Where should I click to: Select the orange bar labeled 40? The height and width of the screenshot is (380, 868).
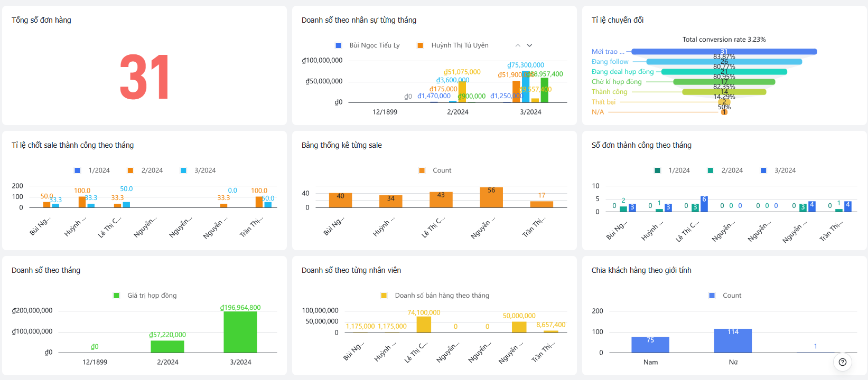point(340,200)
